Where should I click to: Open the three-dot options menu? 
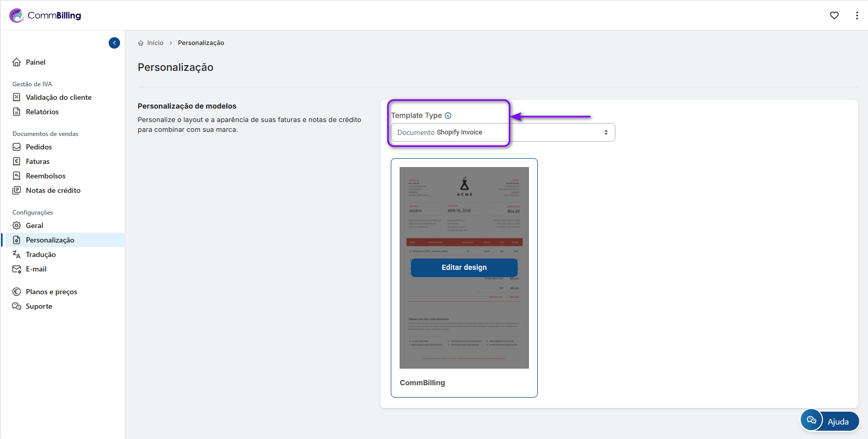(x=857, y=16)
